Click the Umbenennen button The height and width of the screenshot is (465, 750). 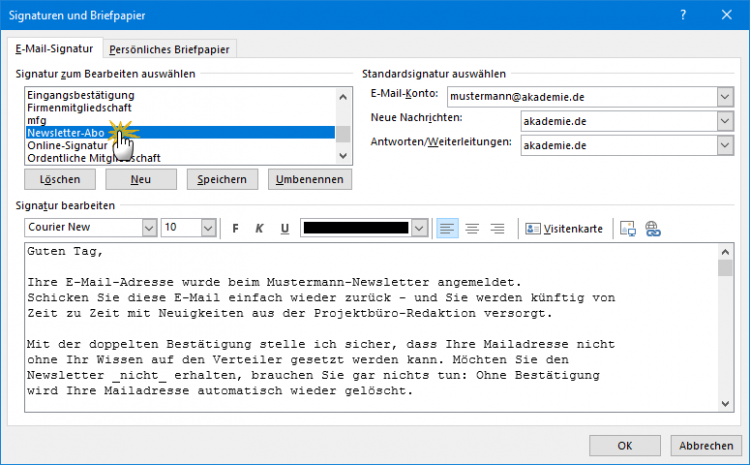point(310,179)
